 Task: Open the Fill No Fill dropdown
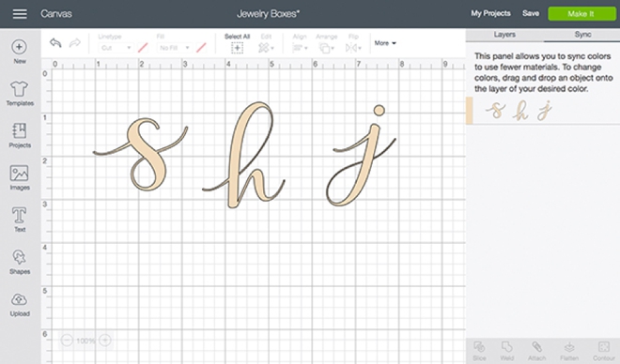tap(175, 48)
